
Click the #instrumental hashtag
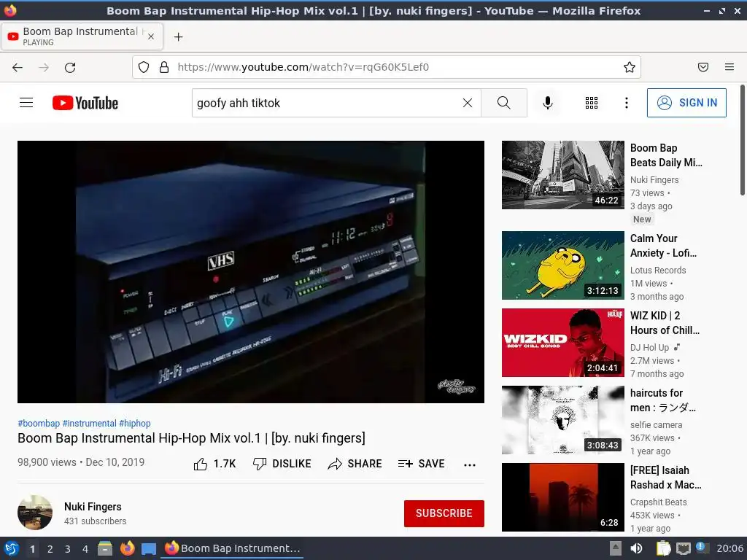click(90, 424)
